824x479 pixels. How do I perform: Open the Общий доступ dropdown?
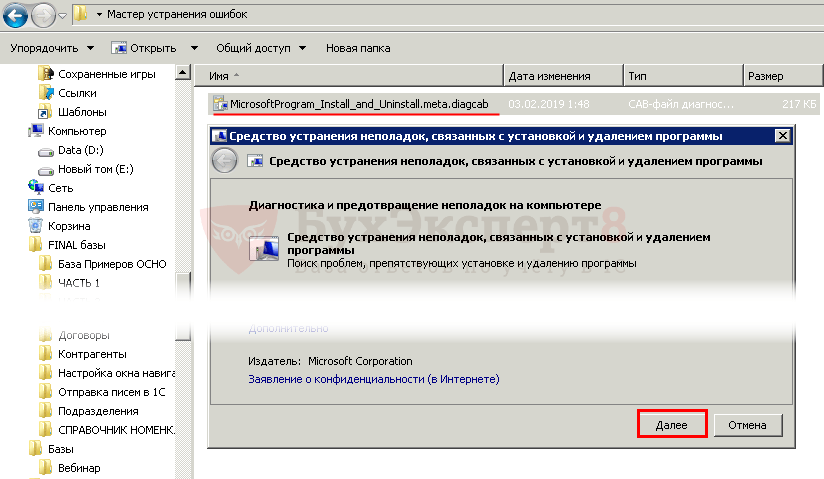click(261, 48)
